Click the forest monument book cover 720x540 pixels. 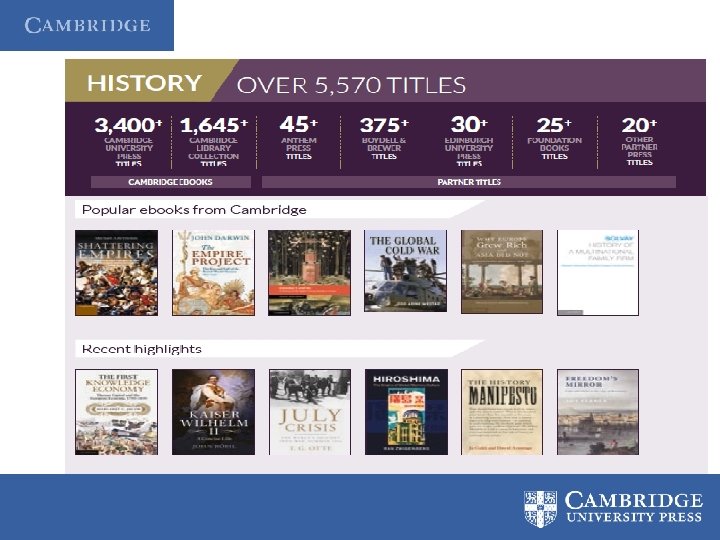pos(309,273)
